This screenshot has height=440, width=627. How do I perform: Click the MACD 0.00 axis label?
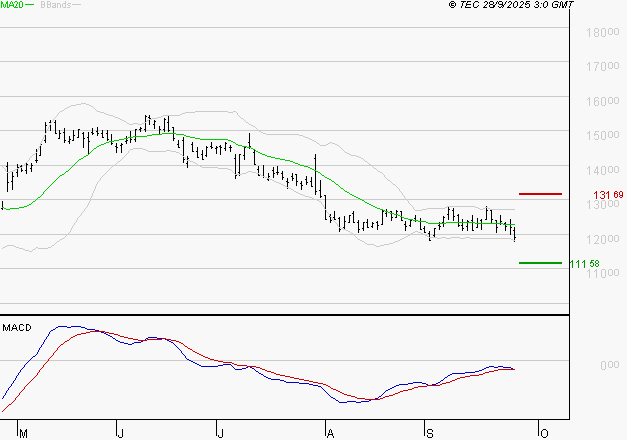point(597,365)
